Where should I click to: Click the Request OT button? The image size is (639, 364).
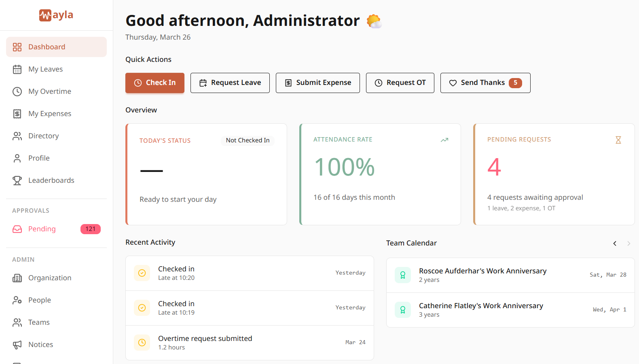coord(400,83)
